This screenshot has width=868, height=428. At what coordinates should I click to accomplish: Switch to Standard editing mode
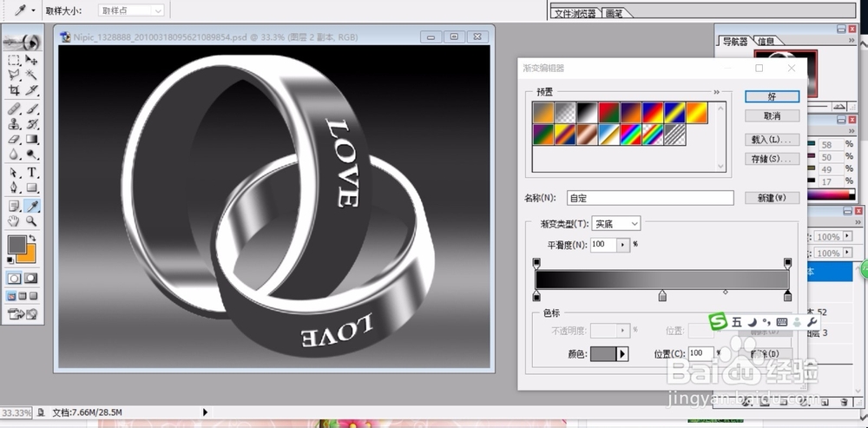coord(15,279)
